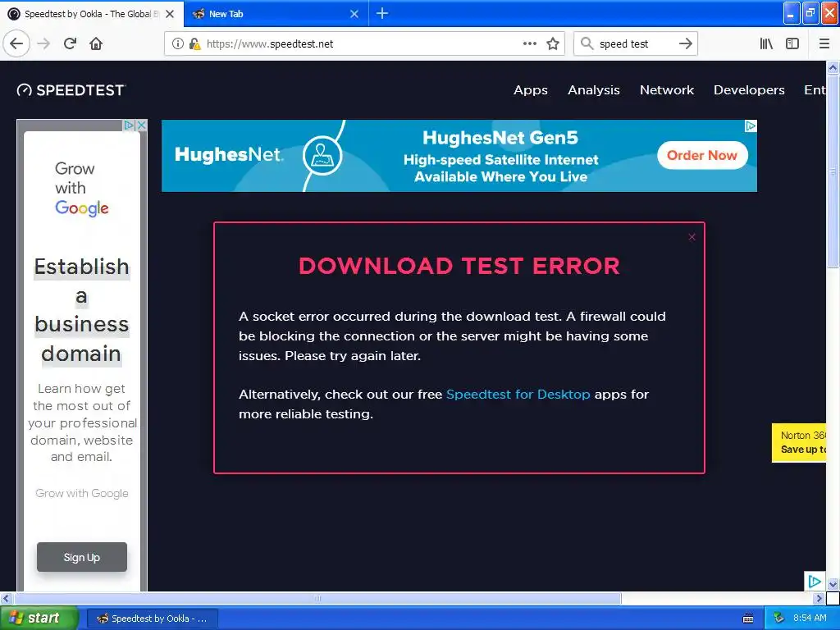This screenshot has width=840, height=630.
Task: Click the browser forward arrow
Action: (44, 43)
